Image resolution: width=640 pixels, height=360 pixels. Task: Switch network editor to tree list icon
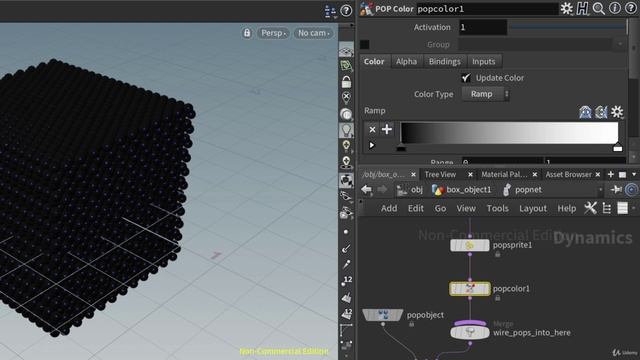(607, 208)
